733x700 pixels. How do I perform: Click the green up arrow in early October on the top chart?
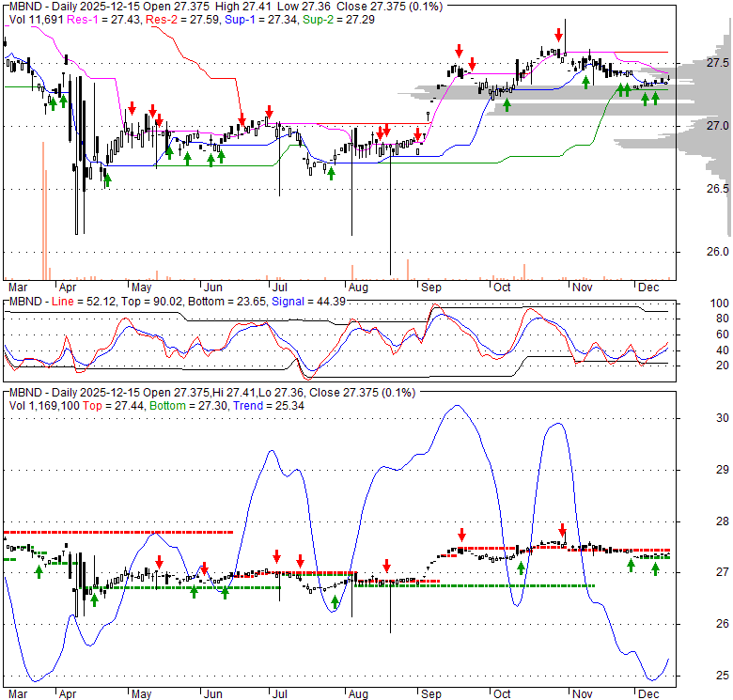(x=507, y=103)
